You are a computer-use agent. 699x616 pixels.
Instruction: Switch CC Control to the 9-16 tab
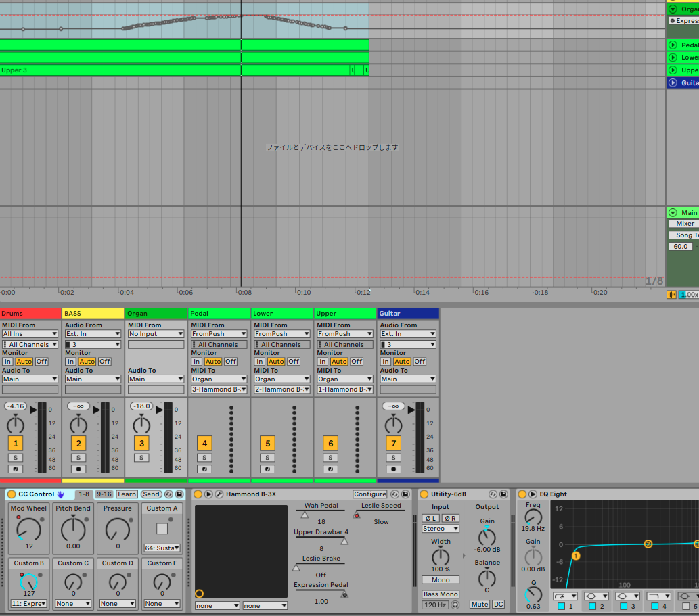[104, 494]
